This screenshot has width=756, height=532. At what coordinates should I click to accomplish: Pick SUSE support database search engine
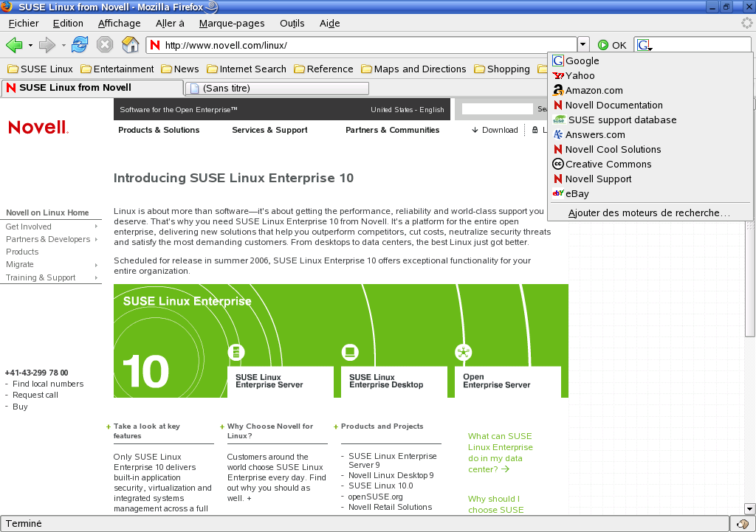(650, 120)
